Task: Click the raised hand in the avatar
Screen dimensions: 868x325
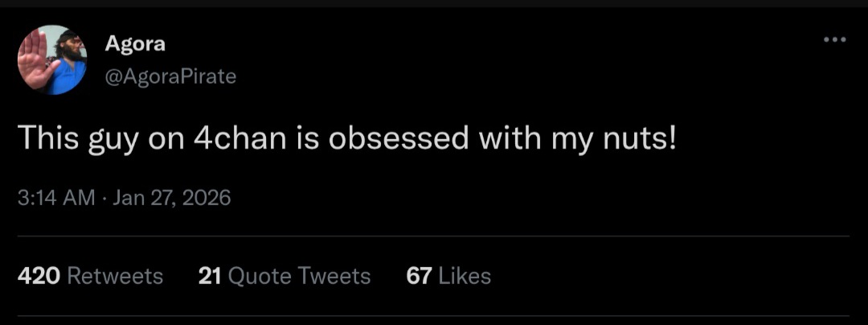Action: pyautogui.click(x=35, y=60)
